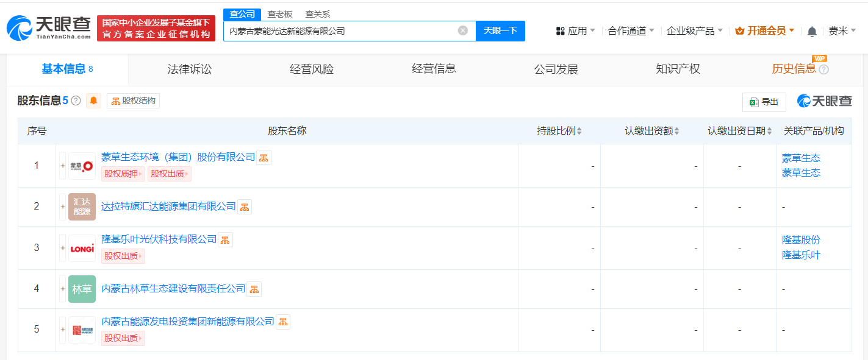Click equity structure icon for 内蒙古林草生态建设
The image size is (868, 360).
254,289
